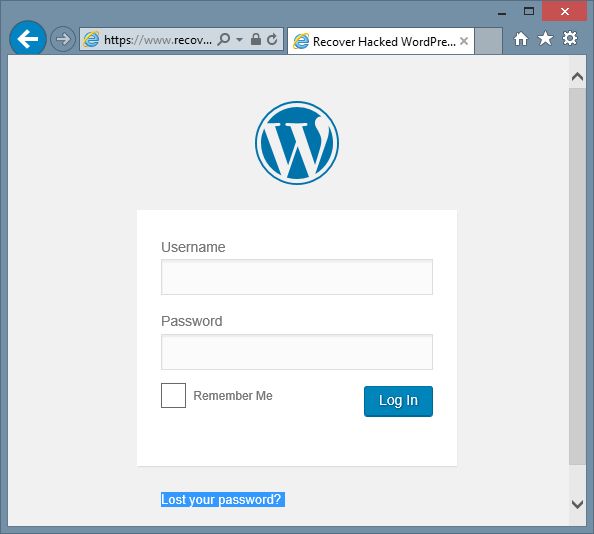This screenshot has height=534, width=594.
Task: Click the search magnifier in address bar
Action: [x=224, y=39]
